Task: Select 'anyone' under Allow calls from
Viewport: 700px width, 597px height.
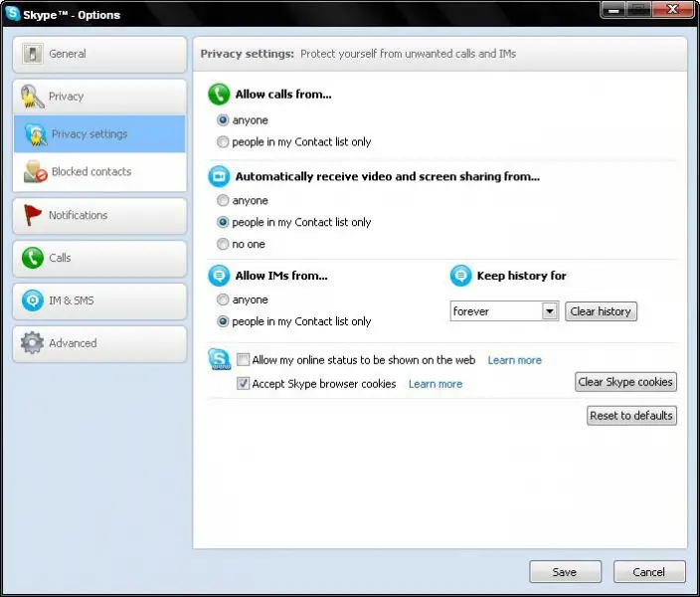Action: tap(223, 120)
